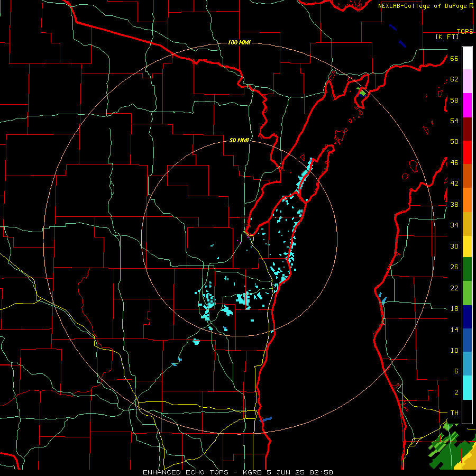Click the legend value '42'
Viewport: 476px width, 476px height.
(454, 184)
